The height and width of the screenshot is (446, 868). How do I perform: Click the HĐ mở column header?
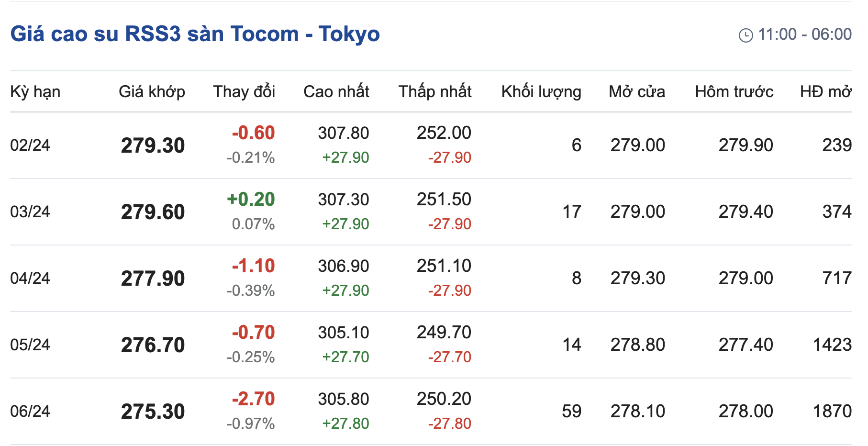pyautogui.click(x=825, y=91)
